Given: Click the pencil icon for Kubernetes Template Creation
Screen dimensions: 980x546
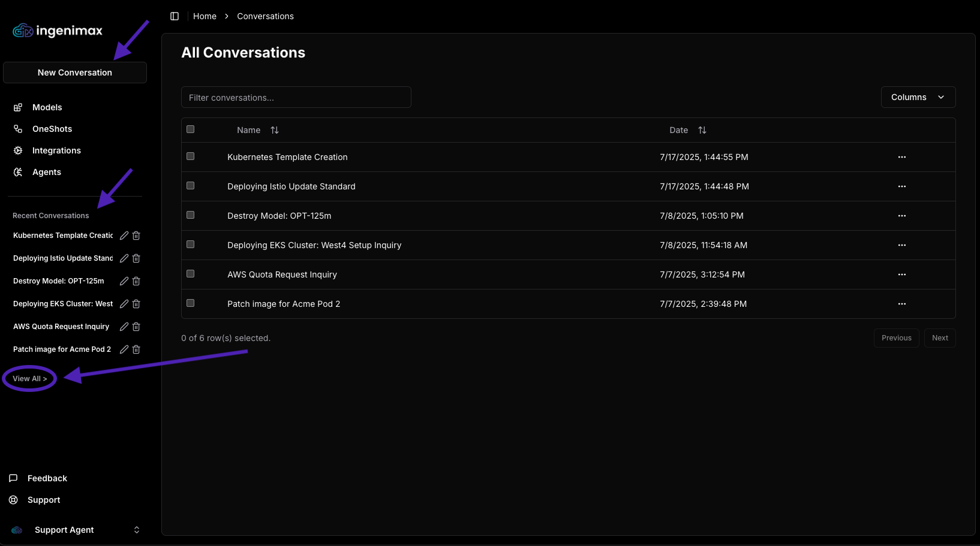Looking at the screenshot, I should point(124,236).
